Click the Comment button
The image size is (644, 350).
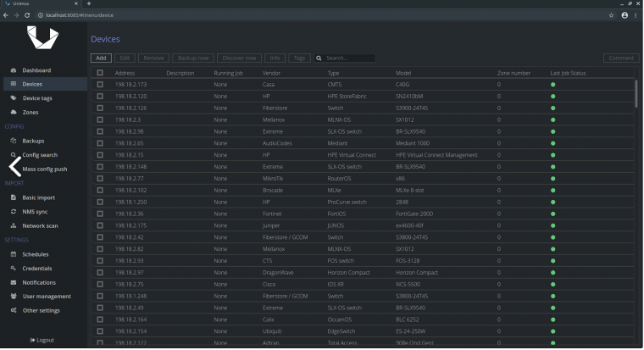coord(621,58)
